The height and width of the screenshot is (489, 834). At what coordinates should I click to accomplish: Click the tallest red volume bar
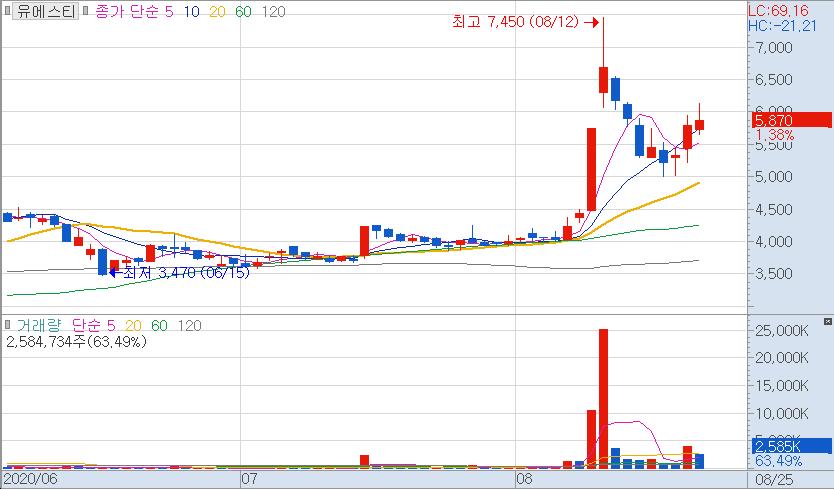pyautogui.click(x=603, y=399)
